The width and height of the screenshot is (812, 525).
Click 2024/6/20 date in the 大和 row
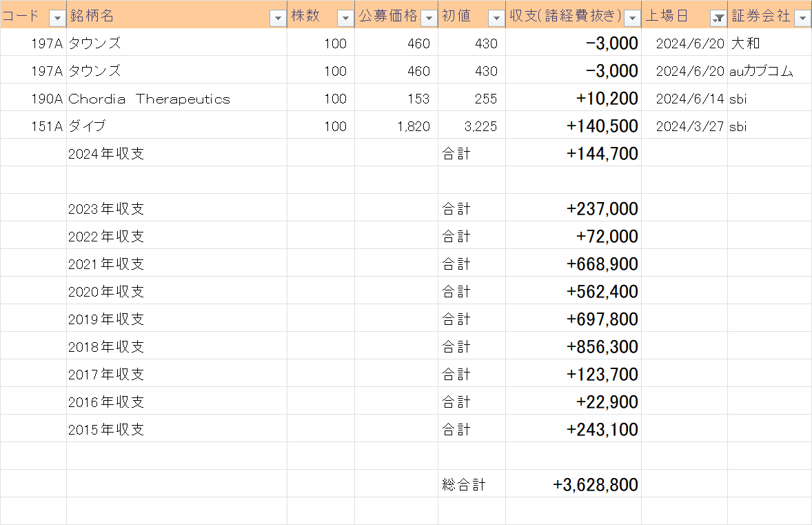684,43
